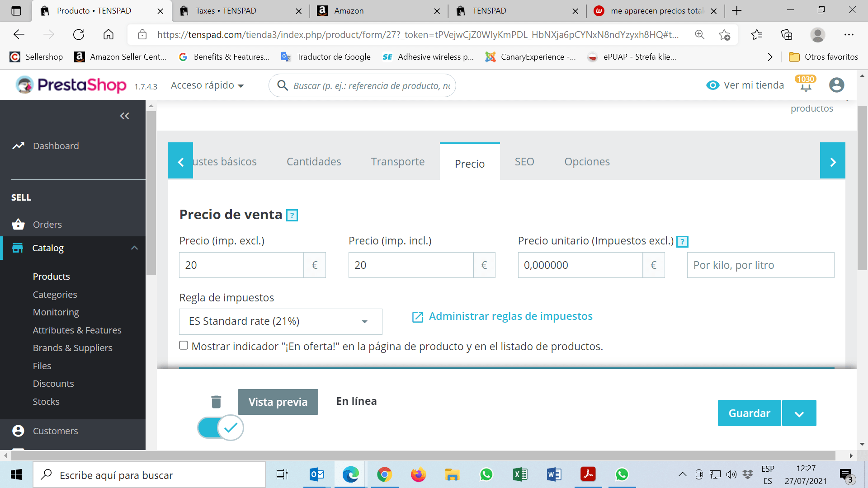Open Categories under Catalog
Viewport: 868px width, 488px height.
point(55,295)
